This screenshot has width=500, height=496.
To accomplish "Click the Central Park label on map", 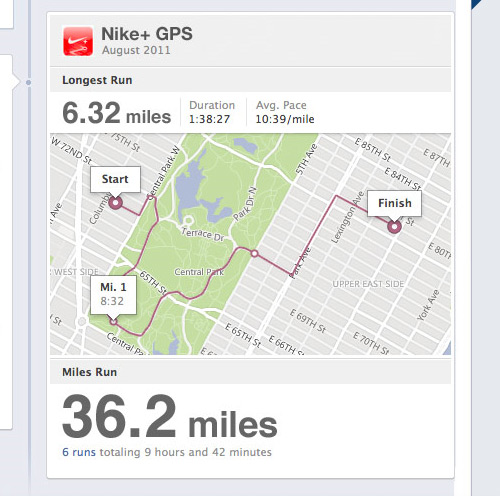I will pyautogui.click(x=199, y=272).
